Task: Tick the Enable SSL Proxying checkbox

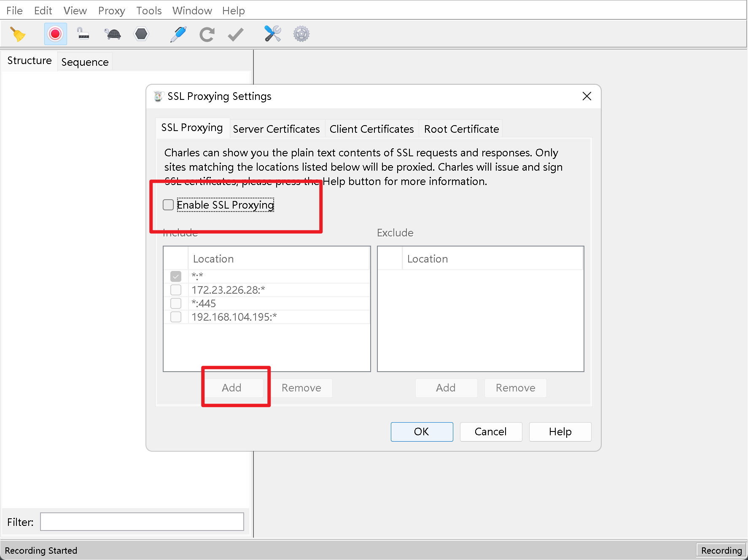Action: pyautogui.click(x=168, y=205)
